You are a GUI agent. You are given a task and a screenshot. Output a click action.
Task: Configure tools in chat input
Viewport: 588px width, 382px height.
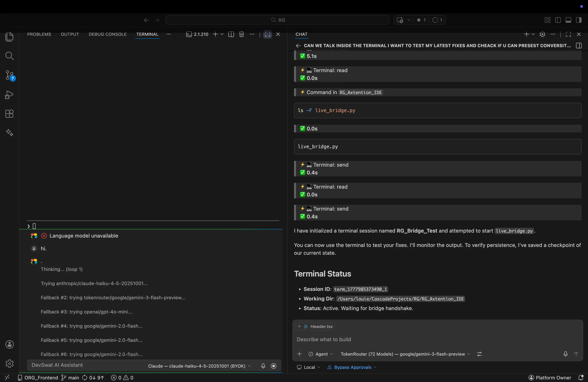[x=479, y=354]
